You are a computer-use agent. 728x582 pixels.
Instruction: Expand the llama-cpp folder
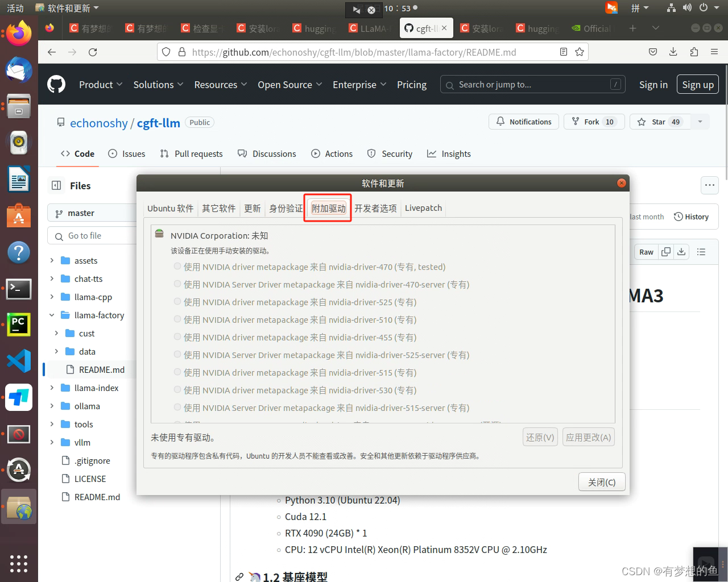point(52,297)
